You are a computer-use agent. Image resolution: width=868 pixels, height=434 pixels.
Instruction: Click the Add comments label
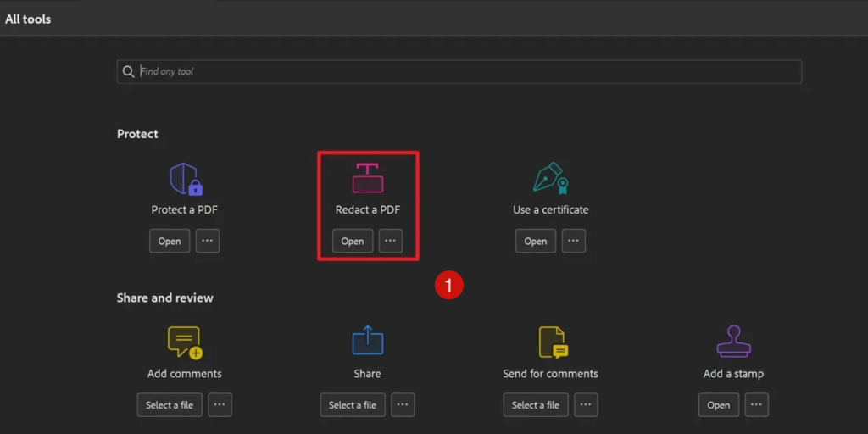click(184, 374)
